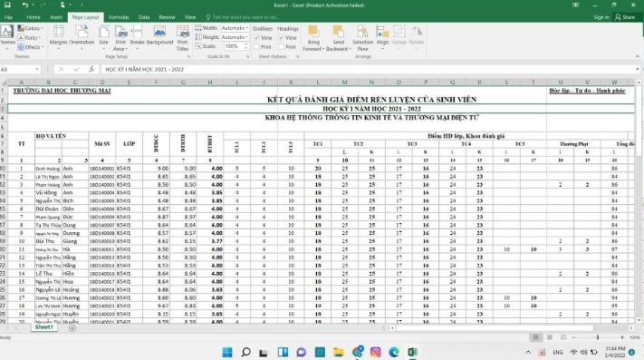Click the Share button

[x=625, y=17]
